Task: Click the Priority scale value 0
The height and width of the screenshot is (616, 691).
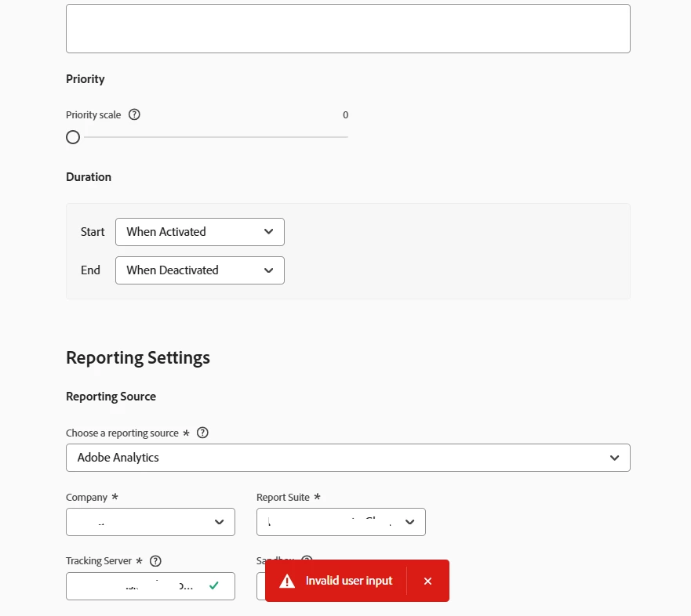Action: pos(345,115)
